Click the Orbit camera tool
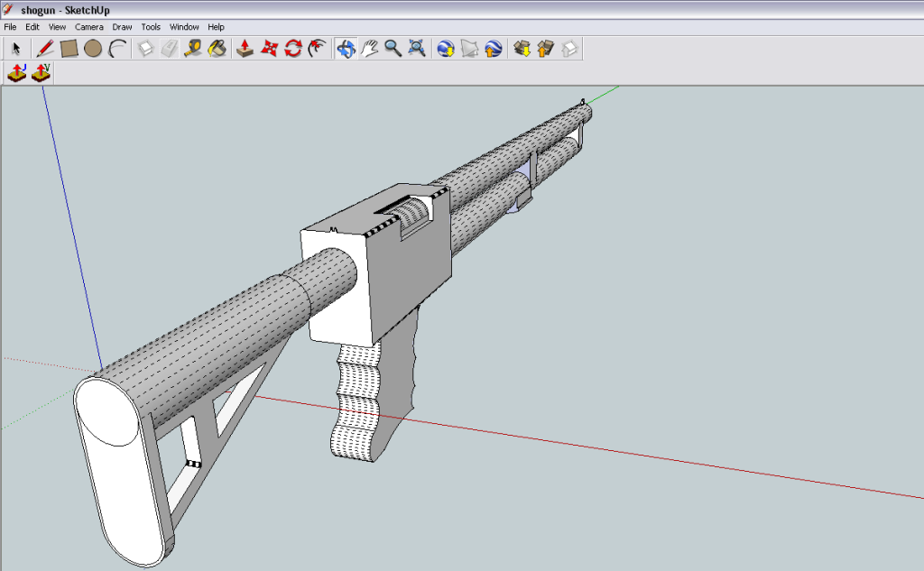 click(346, 49)
